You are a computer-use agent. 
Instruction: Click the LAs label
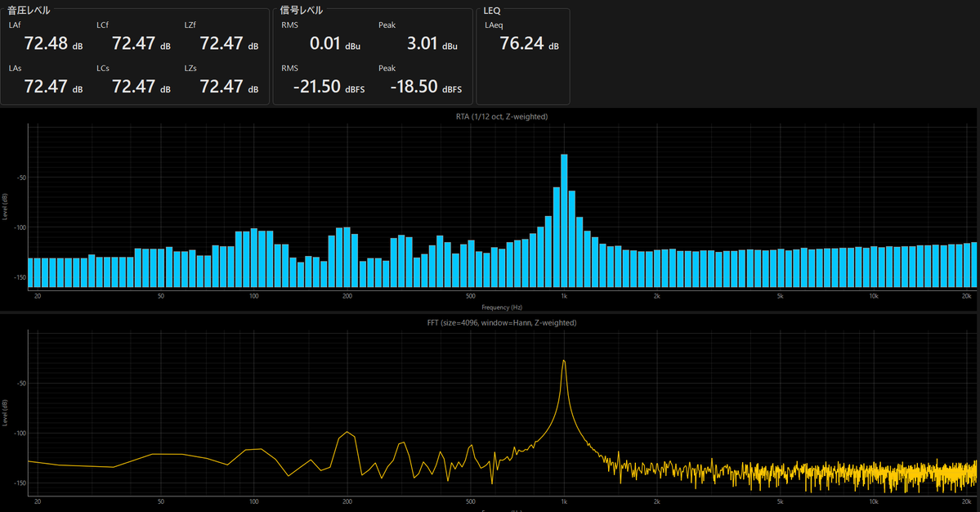pyautogui.click(x=15, y=68)
